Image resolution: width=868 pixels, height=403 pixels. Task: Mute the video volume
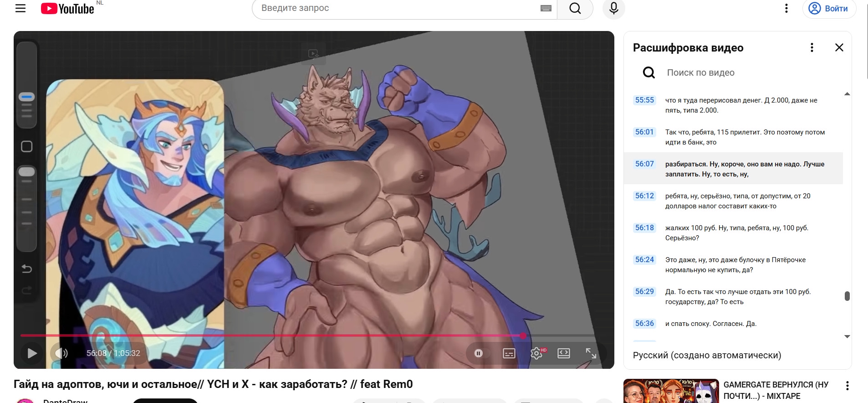point(61,353)
